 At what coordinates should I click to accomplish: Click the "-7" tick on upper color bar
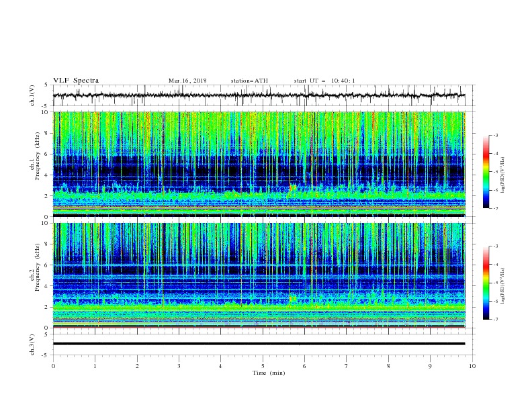coord(496,208)
